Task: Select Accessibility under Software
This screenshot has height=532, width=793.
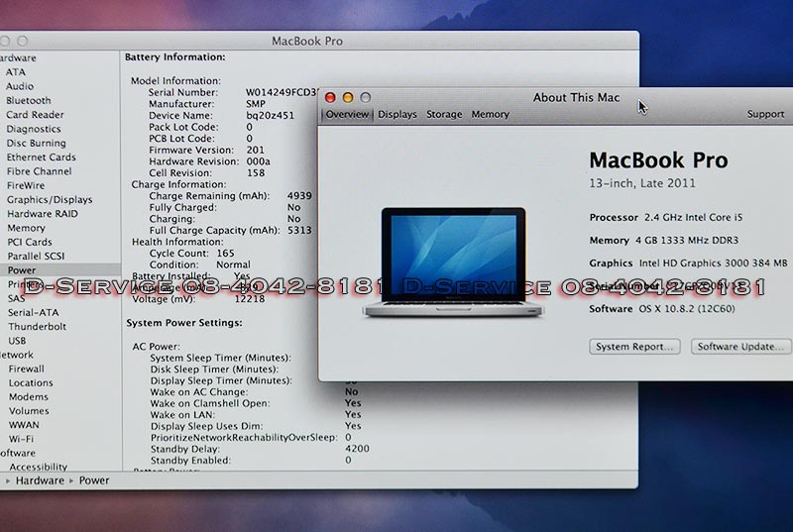Action: (38, 467)
